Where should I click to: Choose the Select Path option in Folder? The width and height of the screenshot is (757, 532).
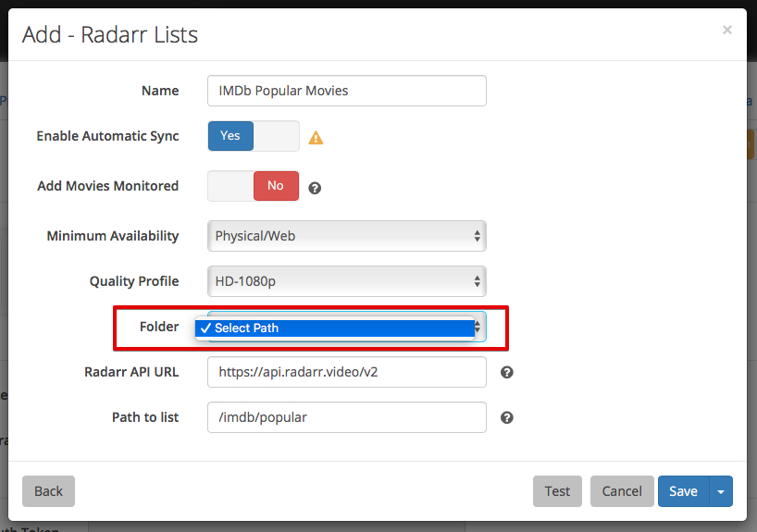click(335, 328)
